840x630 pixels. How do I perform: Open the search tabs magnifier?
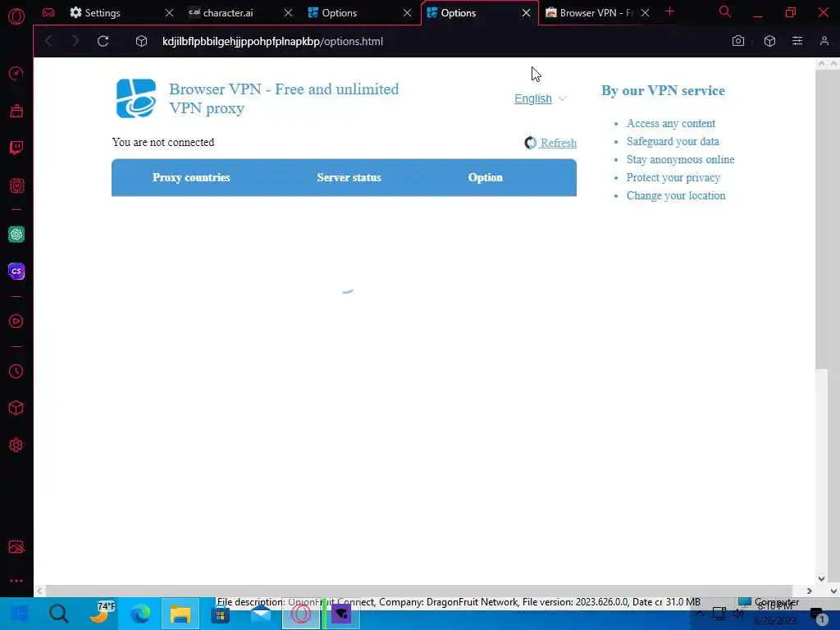[725, 11]
